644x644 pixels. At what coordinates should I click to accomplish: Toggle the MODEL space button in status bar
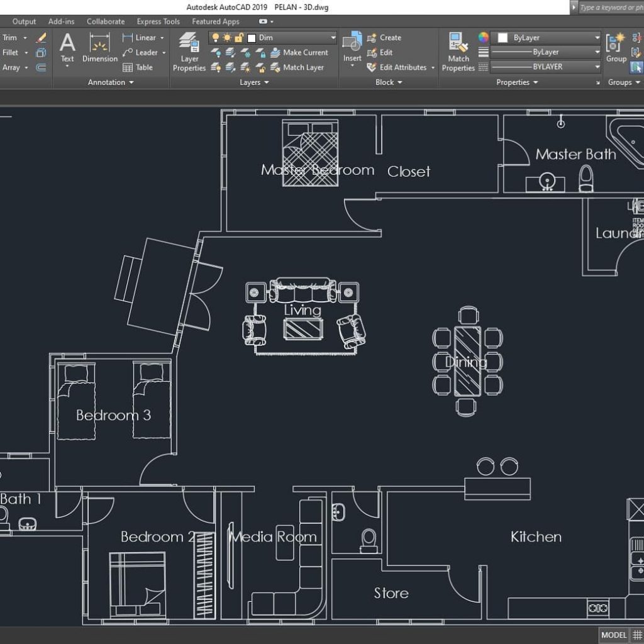(x=614, y=635)
